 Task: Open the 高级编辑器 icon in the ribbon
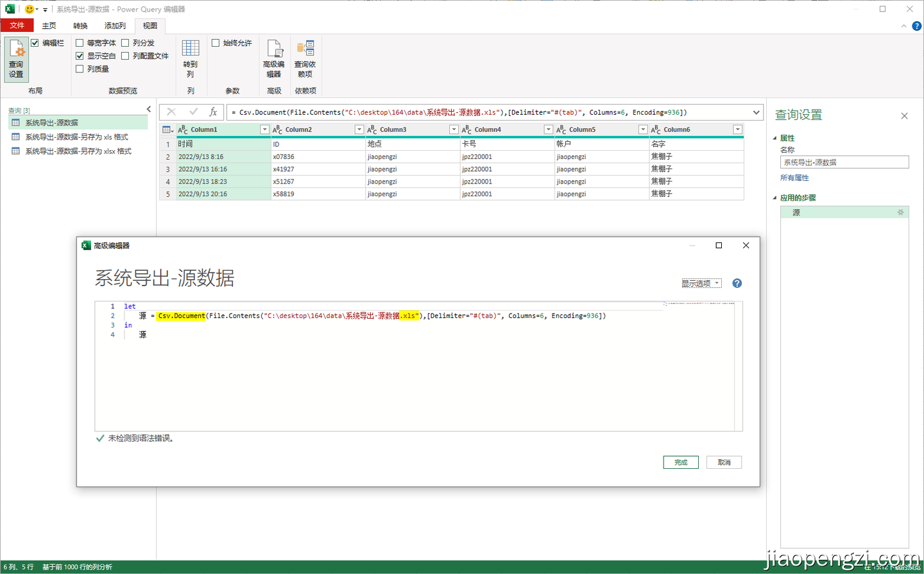(x=274, y=56)
